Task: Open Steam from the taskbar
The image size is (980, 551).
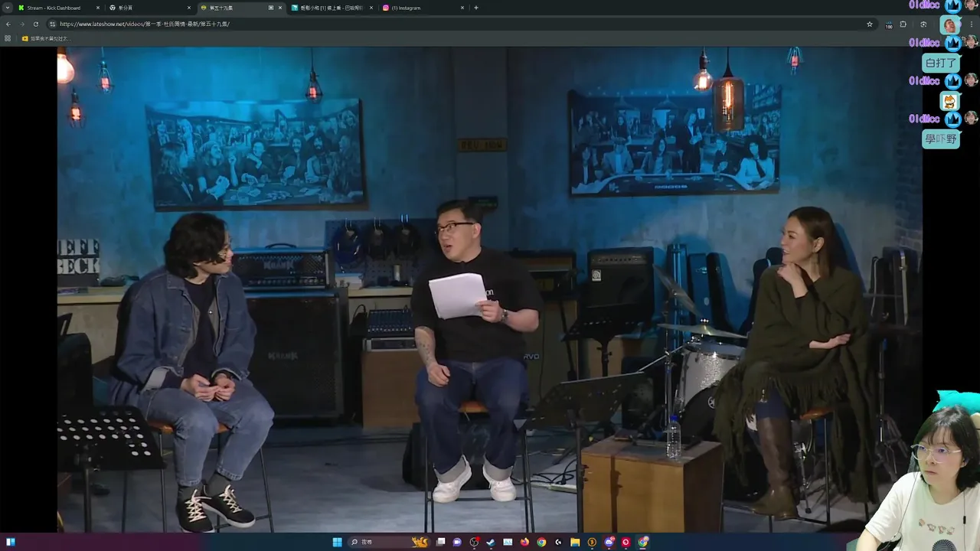Action: point(491,542)
